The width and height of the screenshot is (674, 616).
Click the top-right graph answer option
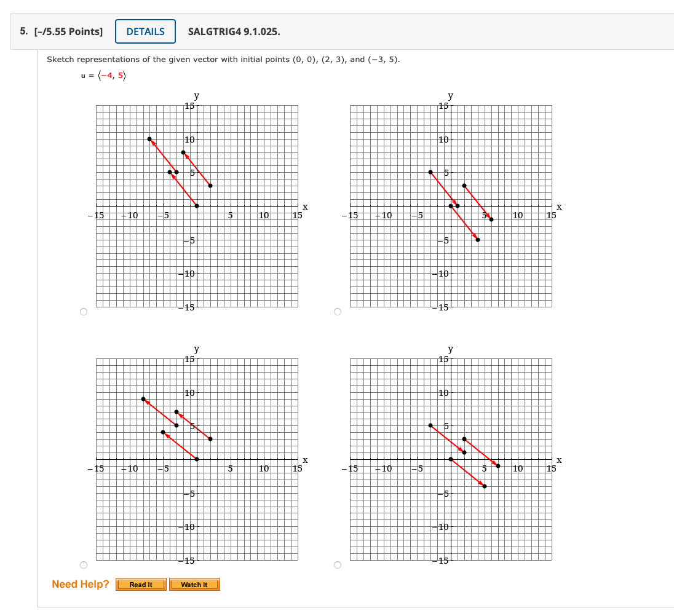tap(450, 207)
